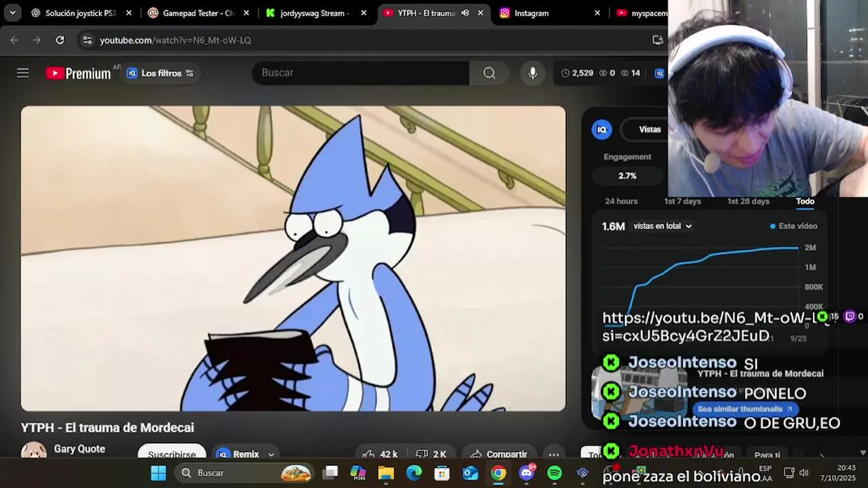Reload the page in Chrome
868x488 pixels.
coord(60,40)
